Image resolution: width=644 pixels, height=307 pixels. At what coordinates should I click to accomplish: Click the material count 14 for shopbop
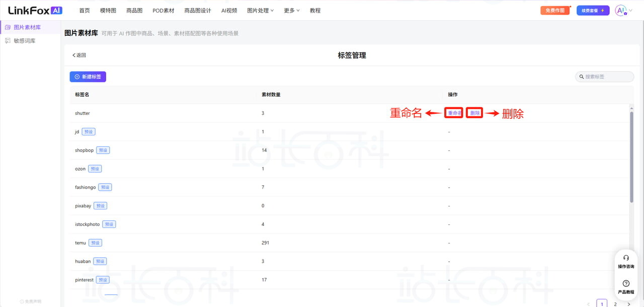tap(264, 150)
